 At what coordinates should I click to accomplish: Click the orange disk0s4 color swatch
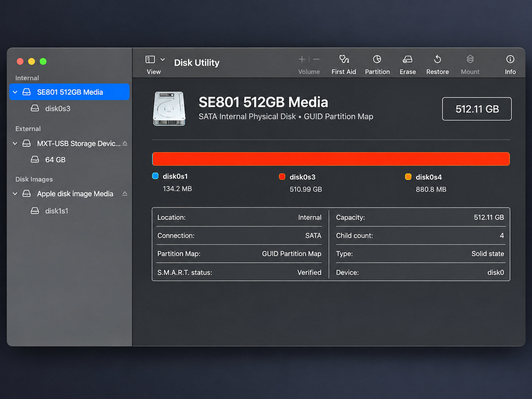coord(408,177)
